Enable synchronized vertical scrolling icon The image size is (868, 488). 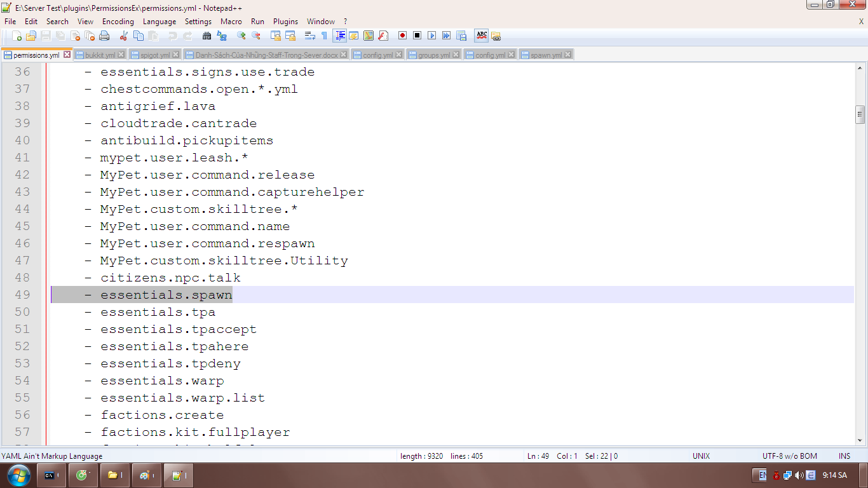coord(275,36)
